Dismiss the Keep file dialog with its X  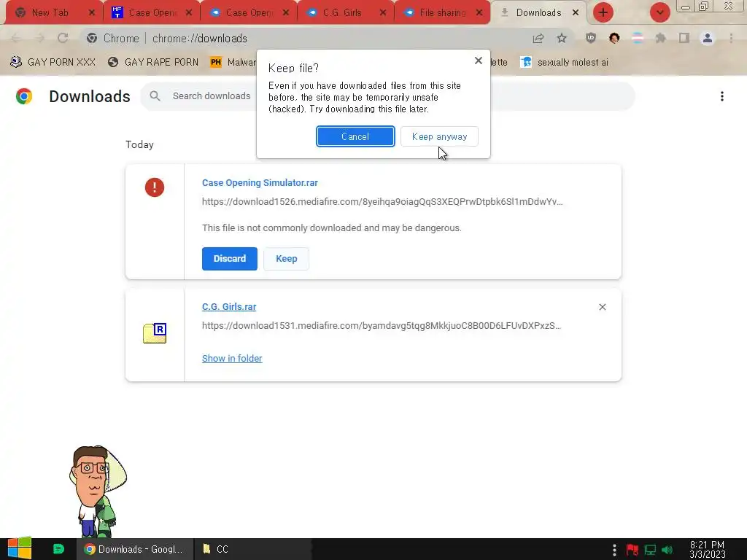[479, 61]
